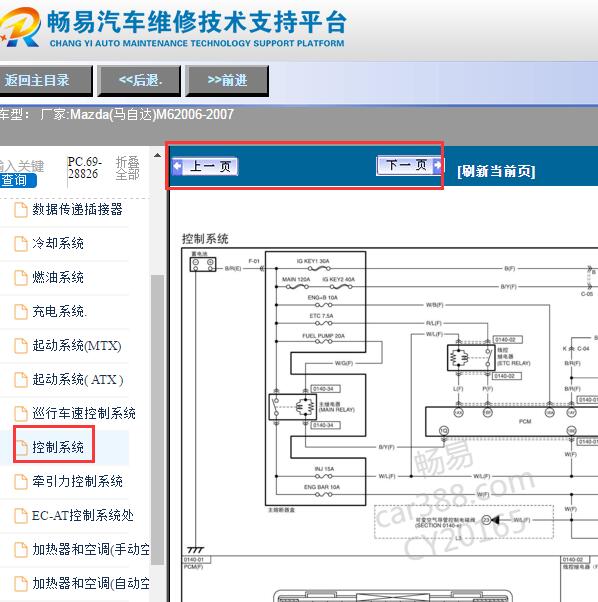
Task: Open 起动系统(MTX) entry
Action: [x=77, y=346]
